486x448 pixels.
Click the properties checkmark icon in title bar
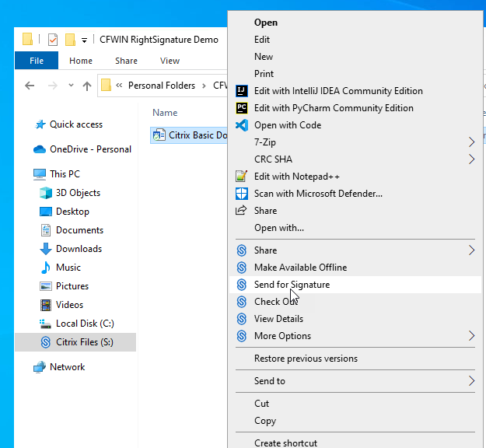(53, 40)
